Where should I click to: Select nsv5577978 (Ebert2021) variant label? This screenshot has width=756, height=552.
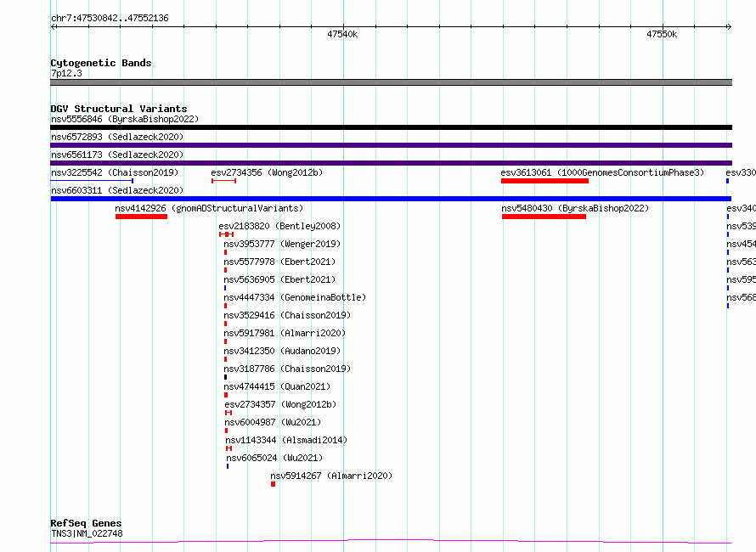point(279,262)
